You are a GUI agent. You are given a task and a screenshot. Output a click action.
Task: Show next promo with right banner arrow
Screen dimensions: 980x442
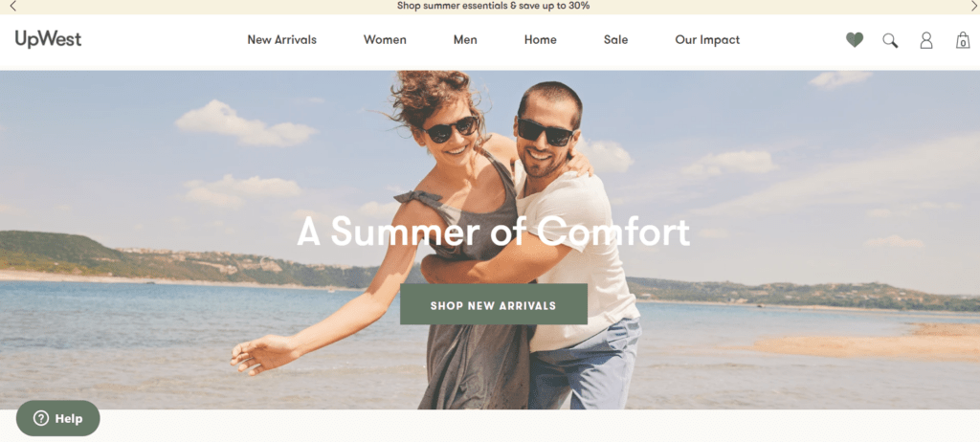click(x=973, y=7)
